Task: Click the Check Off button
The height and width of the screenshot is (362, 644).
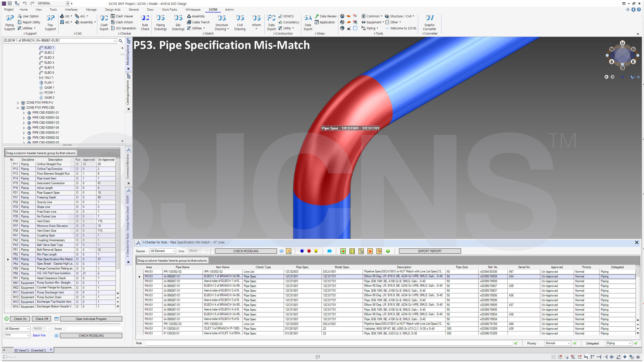Action: coord(41,319)
